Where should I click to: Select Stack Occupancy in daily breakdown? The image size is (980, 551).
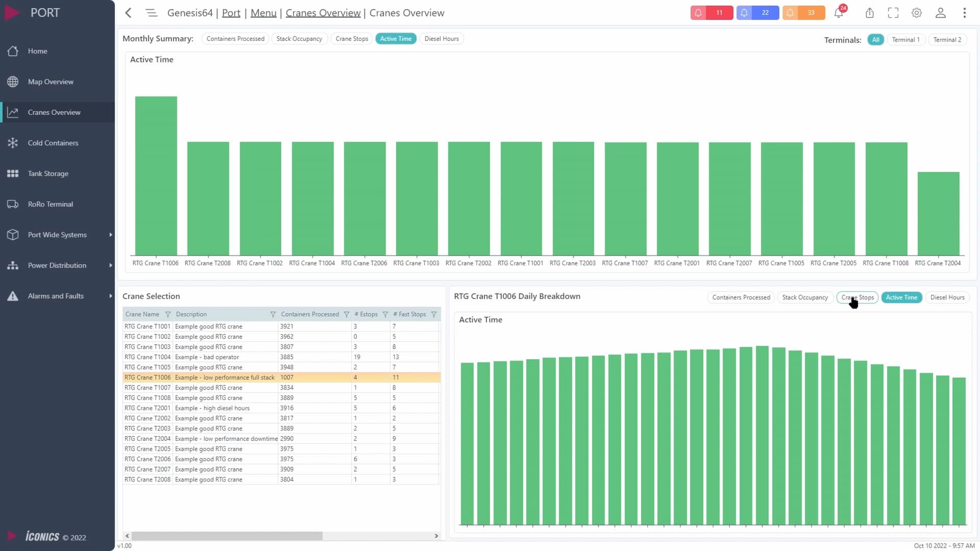coord(805,297)
